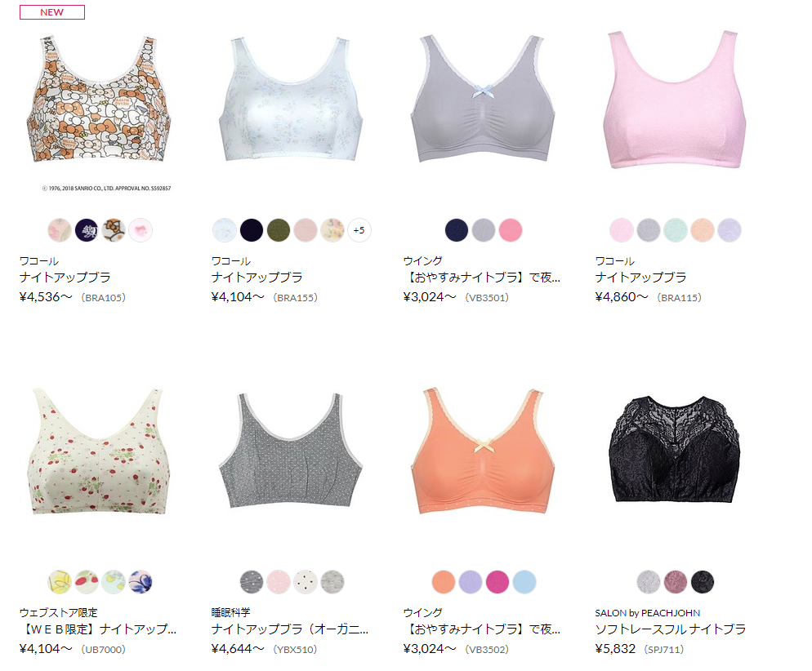Pick the pink swatch for VB3501
The image size is (812, 671).
point(511,230)
